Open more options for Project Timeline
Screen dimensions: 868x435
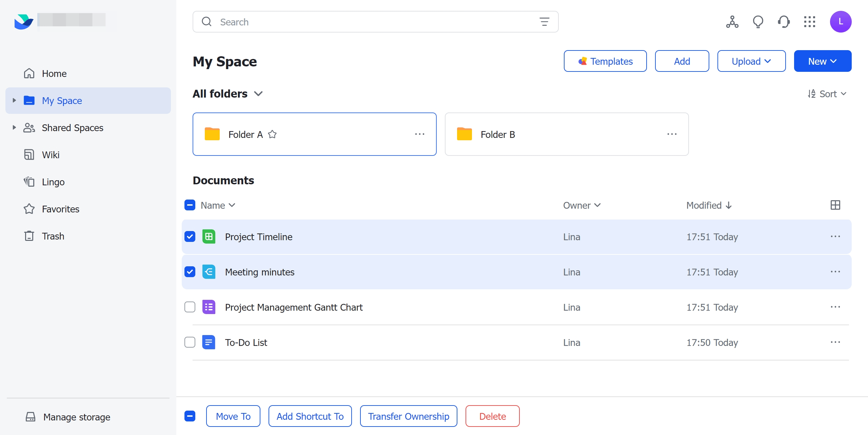pos(835,236)
